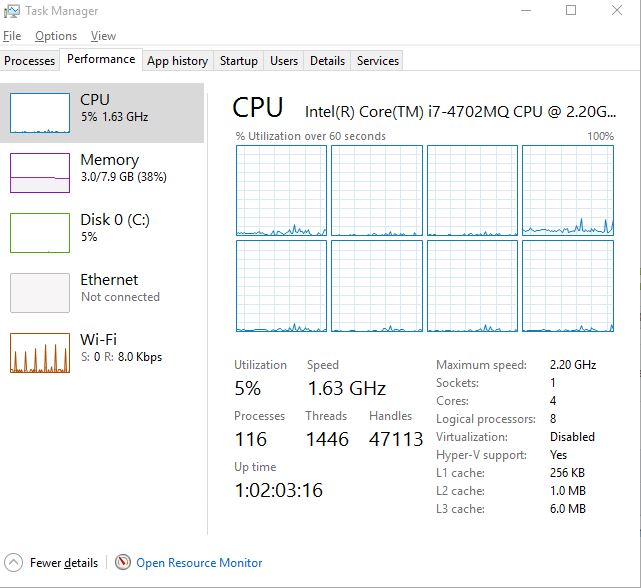Open the File menu

click(12, 36)
